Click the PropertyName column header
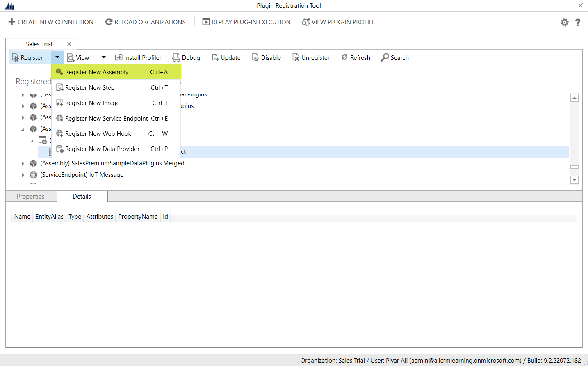 [138, 217]
